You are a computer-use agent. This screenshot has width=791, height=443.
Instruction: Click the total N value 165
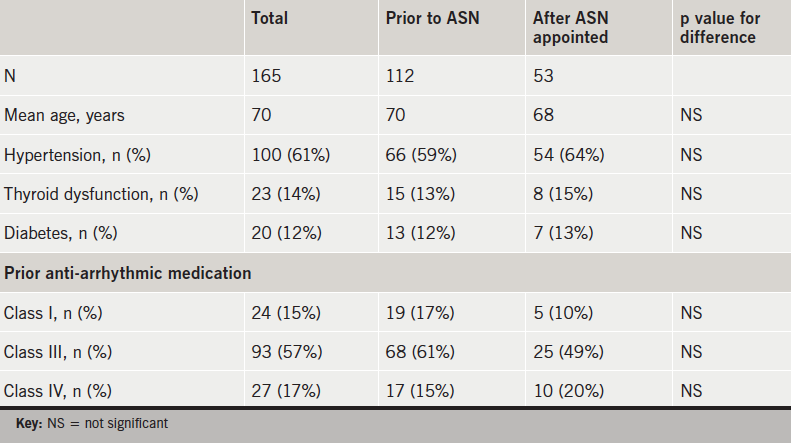[x=265, y=76]
